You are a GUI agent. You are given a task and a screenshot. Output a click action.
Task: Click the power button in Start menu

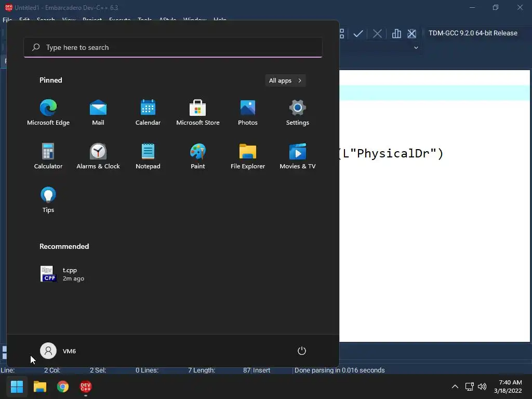point(302,351)
